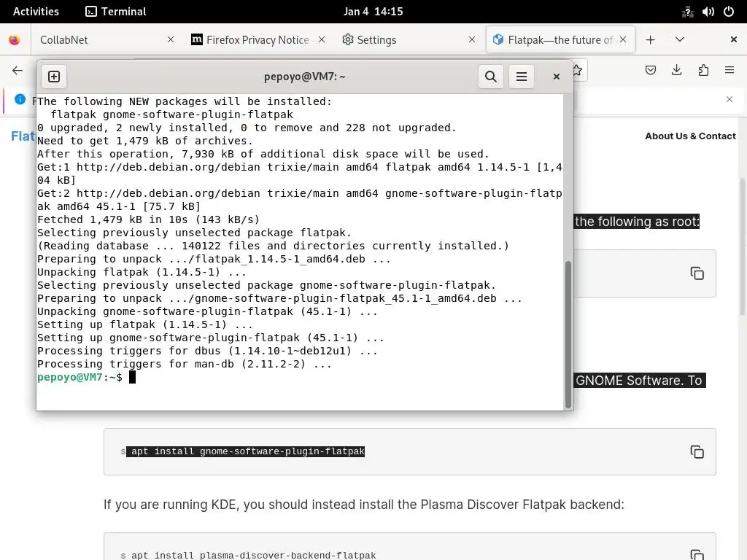Viewport: 747px width, 560px height.
Task: Click the Flatpak logo link on the page
Action: (x=23, y=136)
